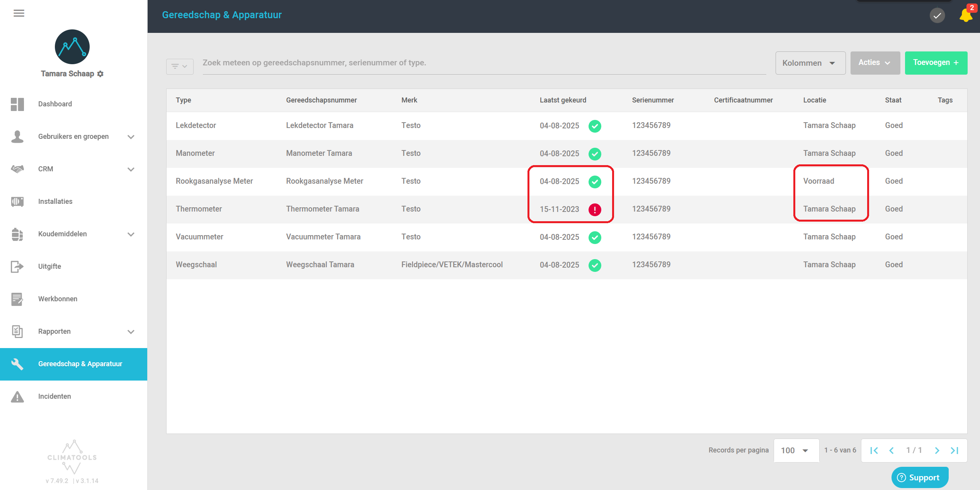Click the Werkbonnen document icon
980x490 pixels.
tap(17, 299)
